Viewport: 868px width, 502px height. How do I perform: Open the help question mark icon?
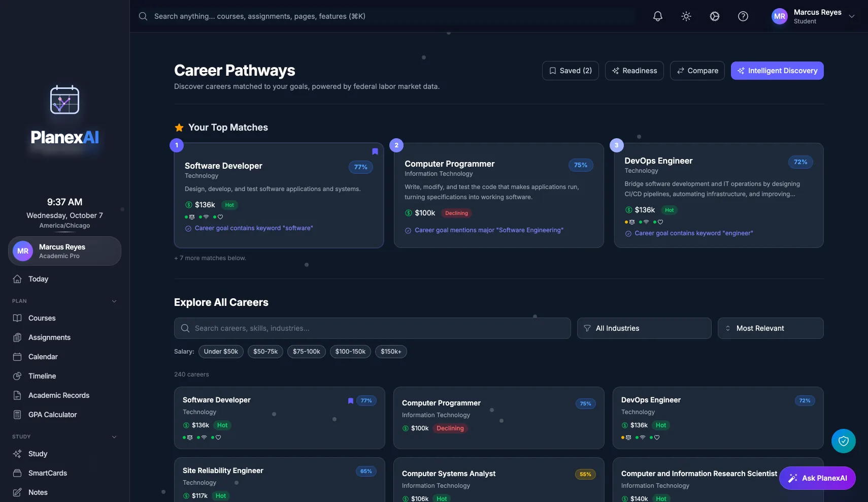[743, 16]
